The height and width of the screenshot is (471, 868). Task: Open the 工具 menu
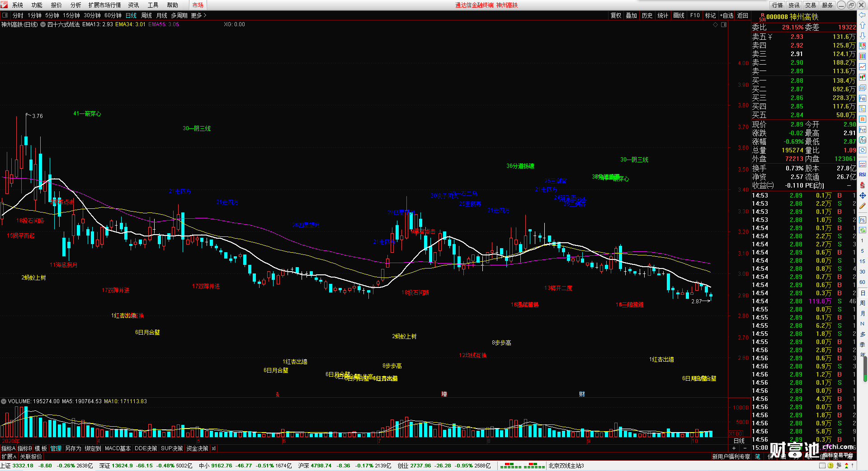click(153, 5)
